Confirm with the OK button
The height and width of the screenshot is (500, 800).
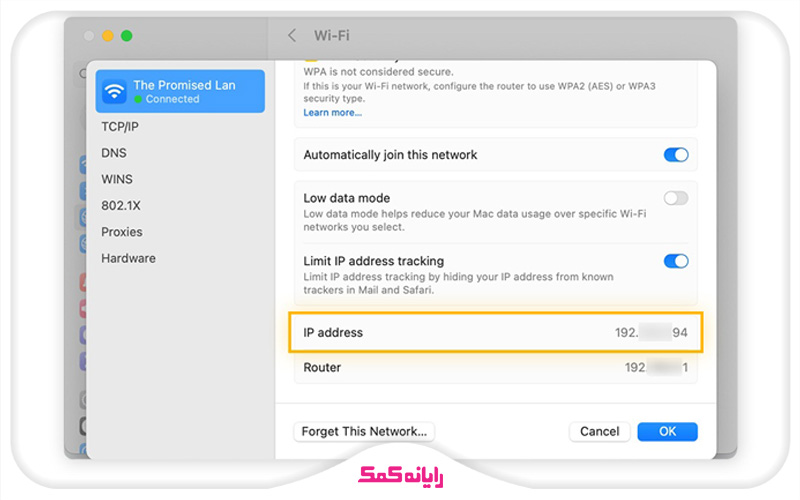pyautogui.click(x=667, y=431)
